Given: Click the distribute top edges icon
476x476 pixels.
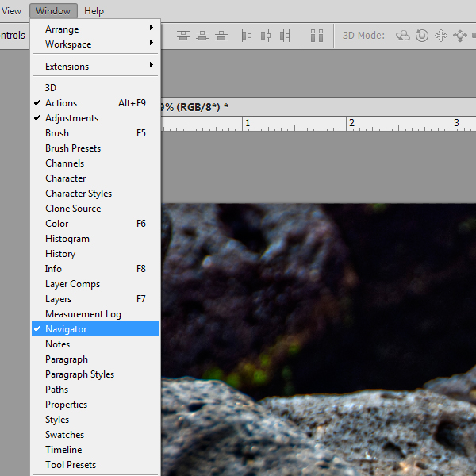Looking at the screenshot, I should pos(184,36).
